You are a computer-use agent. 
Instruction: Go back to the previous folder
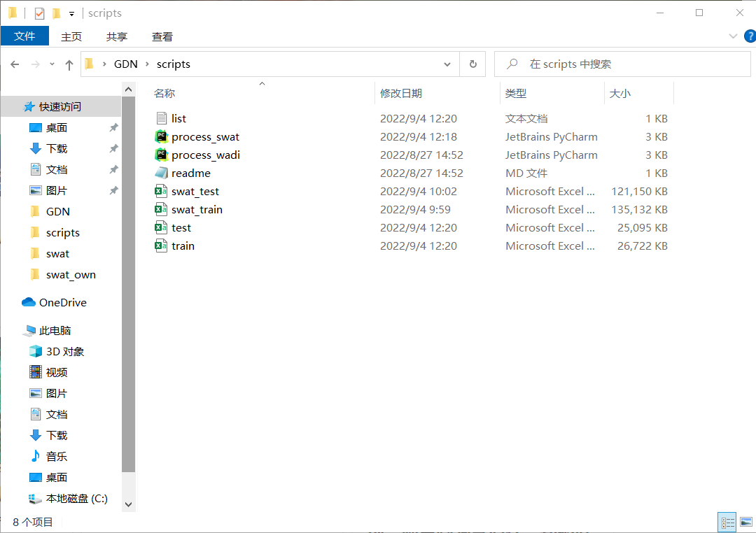point(15,64)
